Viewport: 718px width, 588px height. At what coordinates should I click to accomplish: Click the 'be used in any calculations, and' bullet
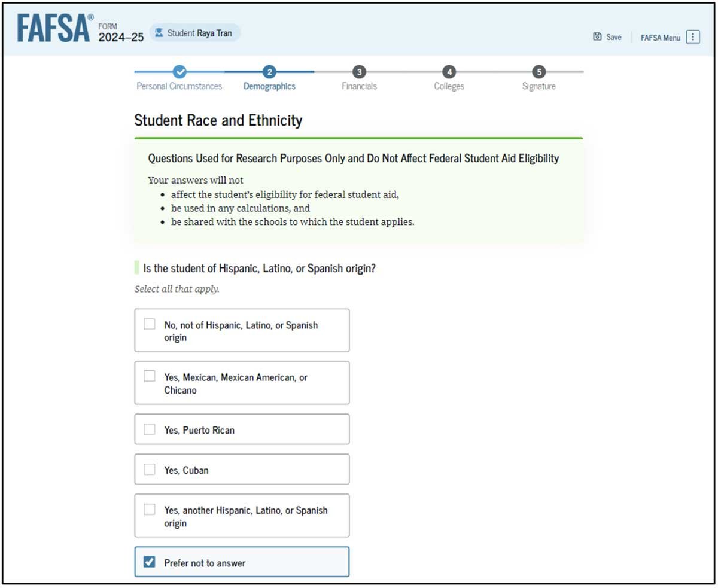(241, 208)
